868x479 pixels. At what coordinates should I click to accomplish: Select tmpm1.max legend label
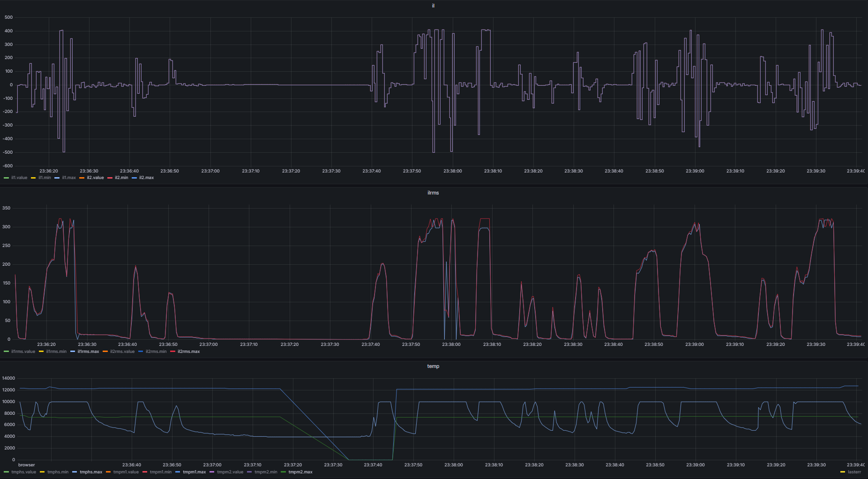tap(194, 472)
